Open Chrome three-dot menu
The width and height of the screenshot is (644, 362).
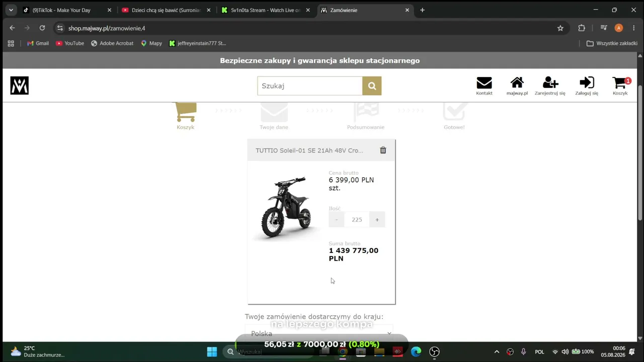633,28
